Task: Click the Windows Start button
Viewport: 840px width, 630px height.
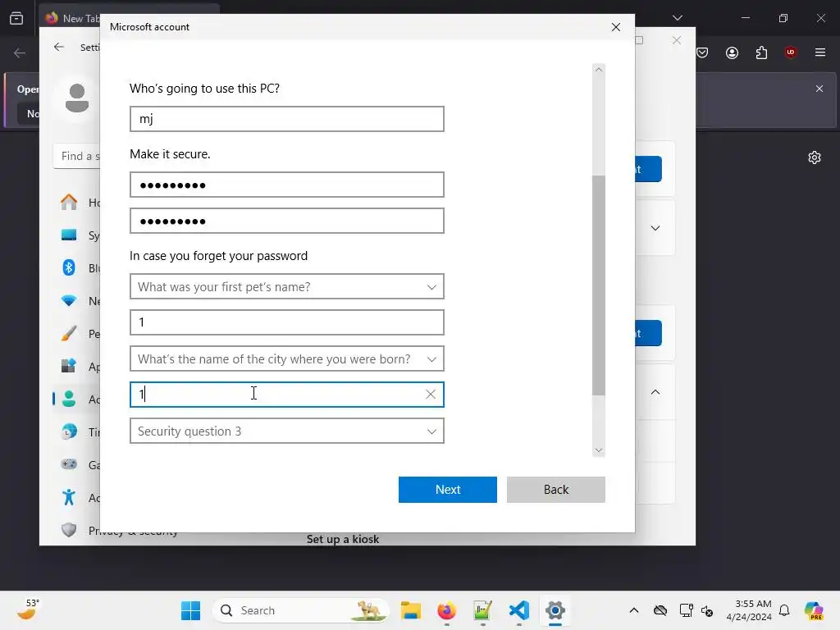Action: [190, 610]
